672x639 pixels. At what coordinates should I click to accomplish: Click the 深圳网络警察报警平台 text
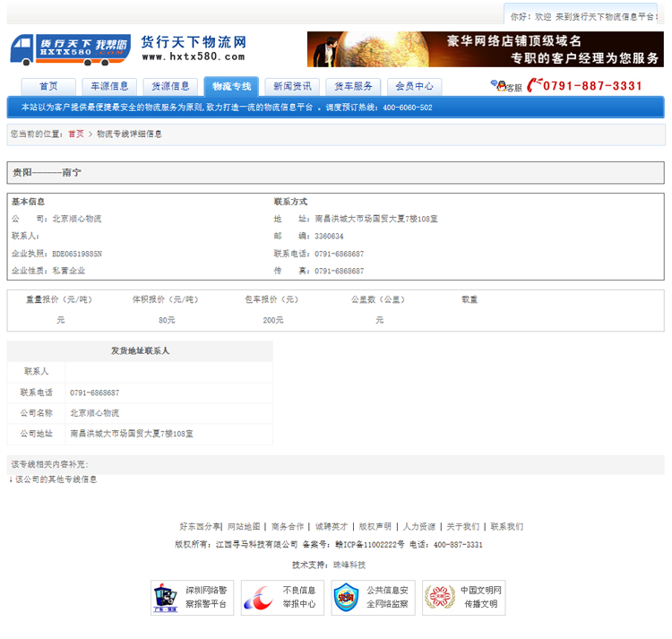206,597
